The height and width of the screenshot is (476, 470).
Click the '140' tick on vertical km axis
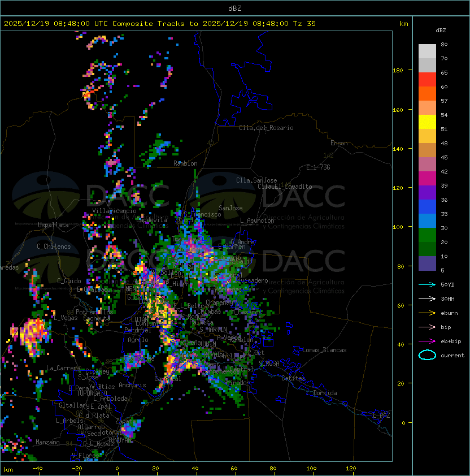(x=398, y=149)
